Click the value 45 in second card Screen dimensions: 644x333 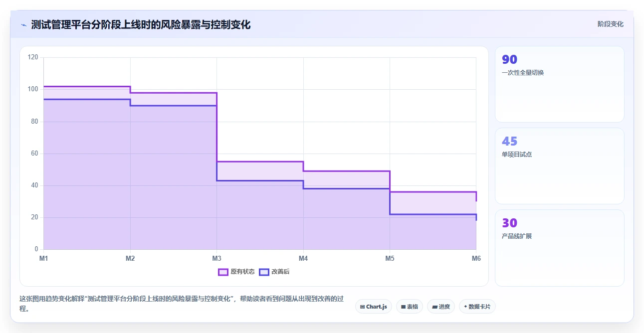click(509, 142)
